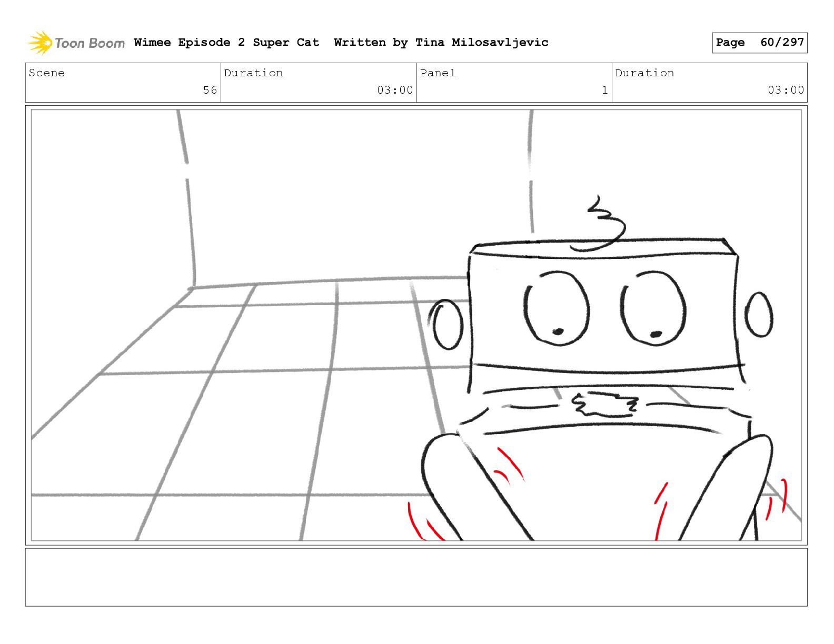
Task: Click the 'Scene' header label
Action: click(47, 73)
